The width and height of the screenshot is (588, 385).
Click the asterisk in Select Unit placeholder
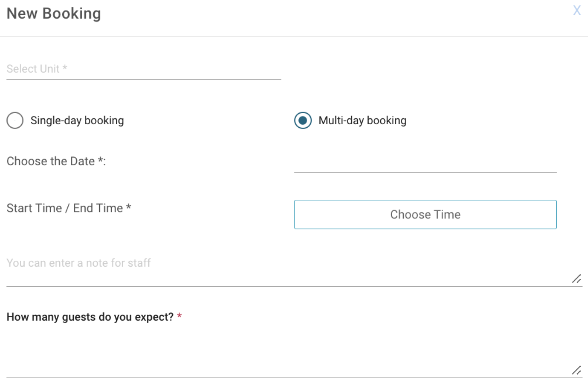65,67
